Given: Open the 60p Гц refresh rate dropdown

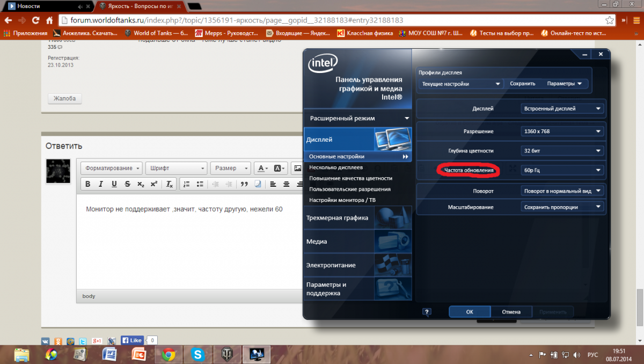Looking at the screenshot, I should [562, 170].
